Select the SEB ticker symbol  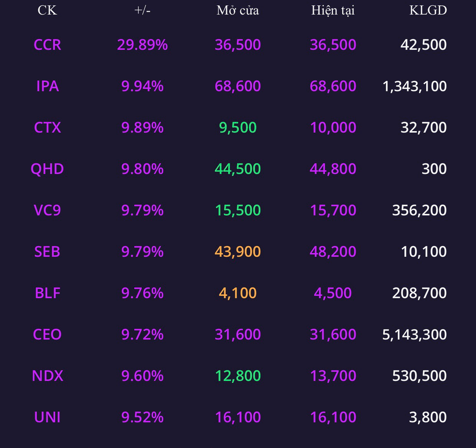[x=47, y=251]
